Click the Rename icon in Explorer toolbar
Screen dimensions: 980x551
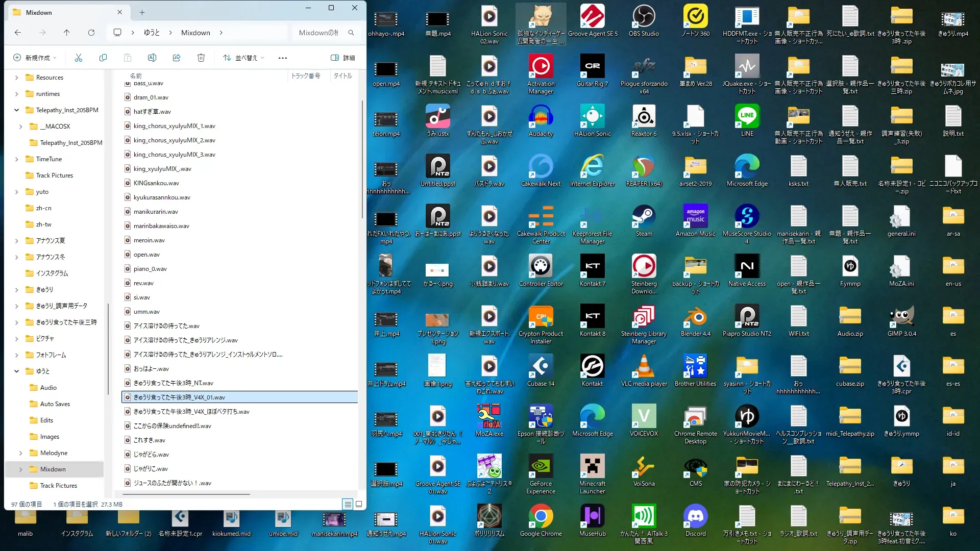[x=152, y=58]
